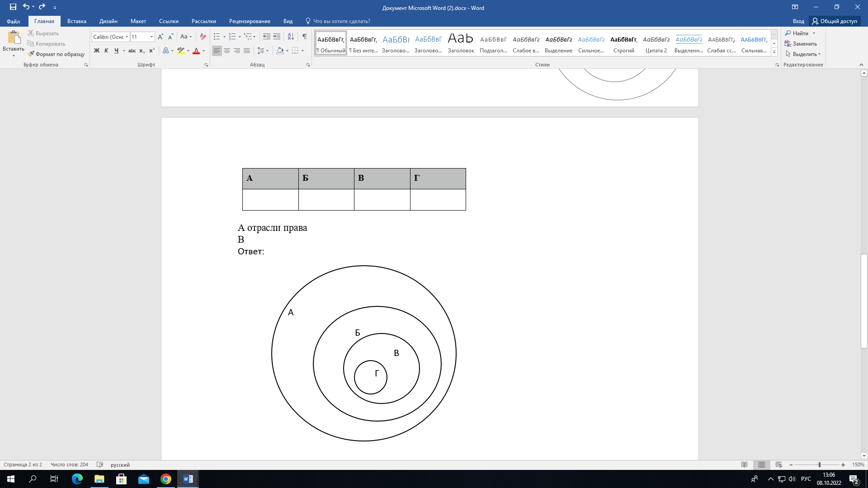
Task: Switch to the Рецензирование ribbon tab
Action: 250,21
